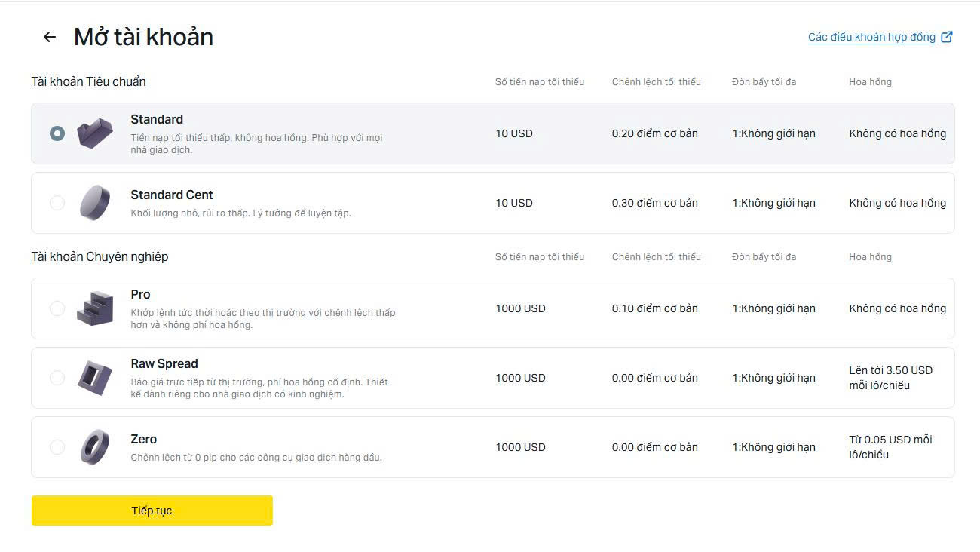The image size is (980, 552).
Task: Click the Raw Spread square frame icon
Action: pyautogui.click(x=95, y=378)
